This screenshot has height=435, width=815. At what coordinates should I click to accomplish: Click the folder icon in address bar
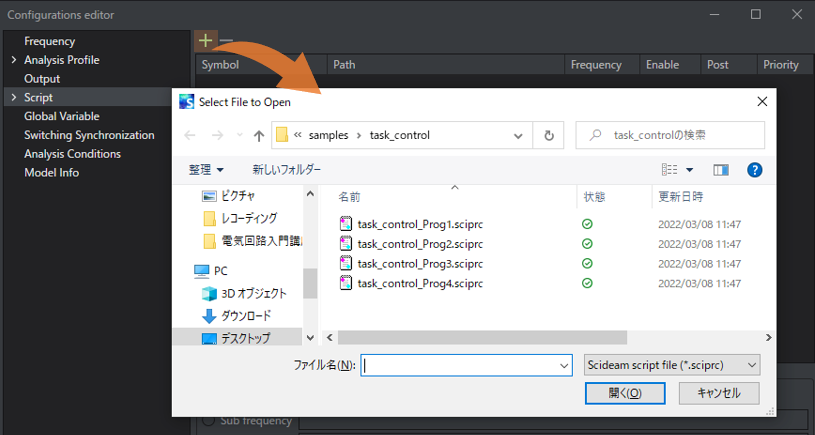pos(282,136)
